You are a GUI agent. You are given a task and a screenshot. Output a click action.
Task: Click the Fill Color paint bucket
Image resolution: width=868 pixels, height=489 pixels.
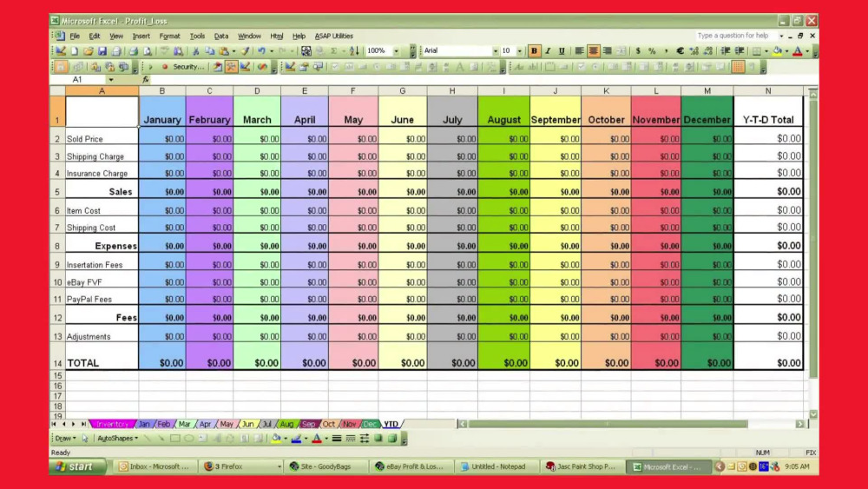[777, 51]
